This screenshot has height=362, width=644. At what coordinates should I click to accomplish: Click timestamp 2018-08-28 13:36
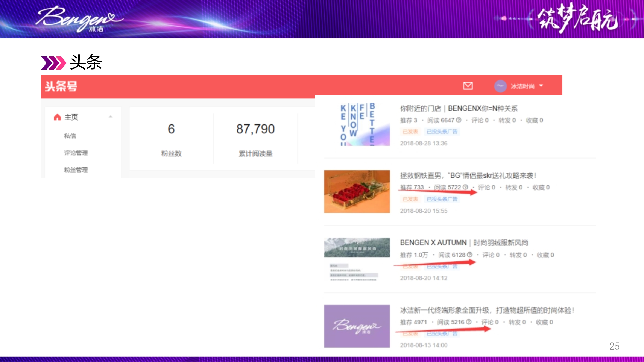tap(424, 143)
